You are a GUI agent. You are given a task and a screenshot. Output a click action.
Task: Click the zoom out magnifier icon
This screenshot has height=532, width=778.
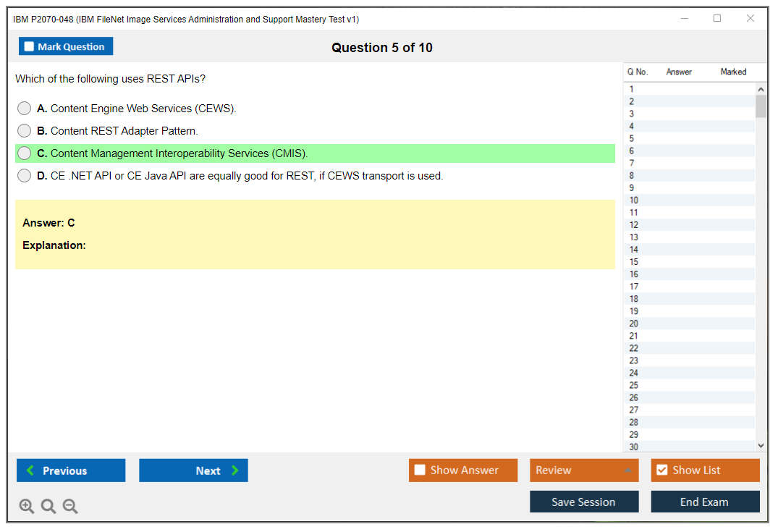(70, 507)
